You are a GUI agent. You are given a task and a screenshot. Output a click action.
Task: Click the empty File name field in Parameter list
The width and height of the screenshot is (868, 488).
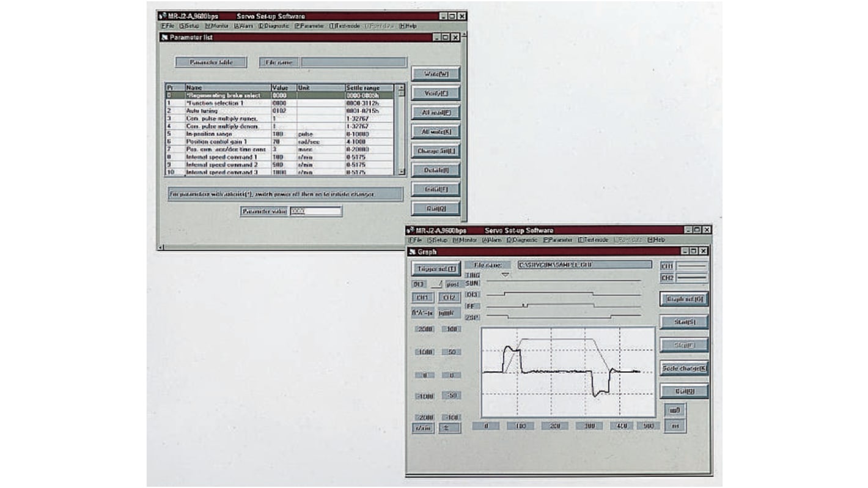[x=353, y=62]
